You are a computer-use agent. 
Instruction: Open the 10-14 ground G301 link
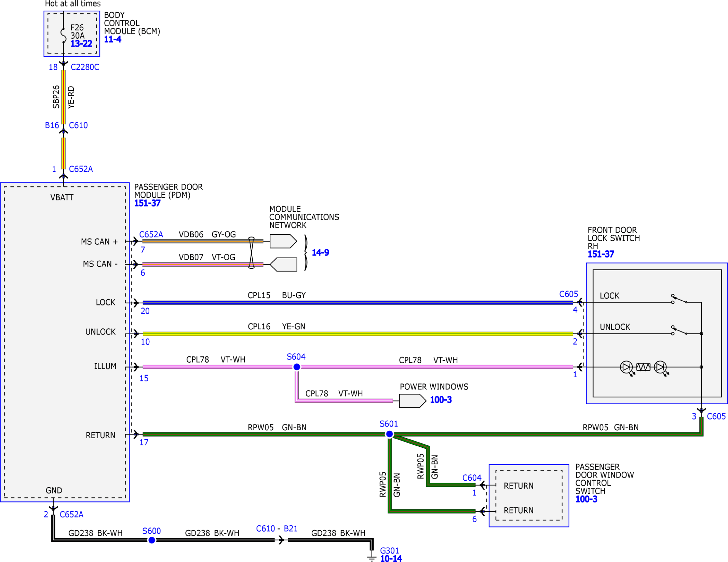(x=391, y=559)
